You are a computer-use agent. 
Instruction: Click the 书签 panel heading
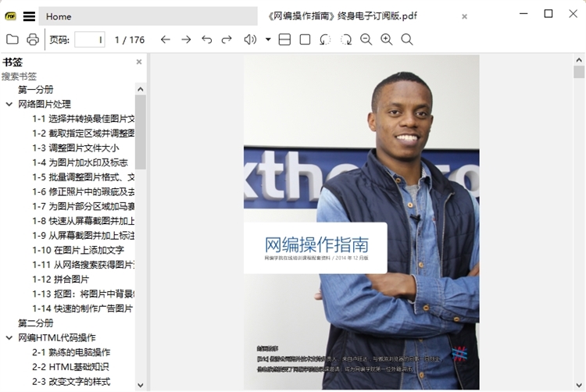coord(13,62)
